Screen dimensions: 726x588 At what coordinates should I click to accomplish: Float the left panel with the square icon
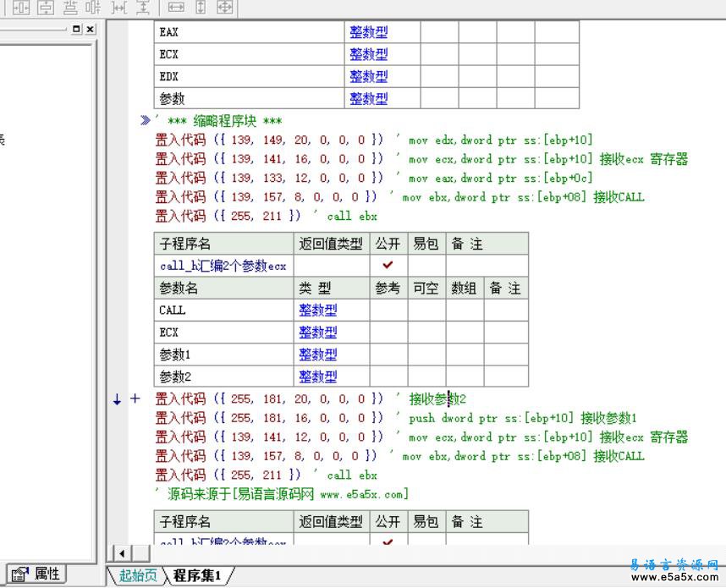pyautogui.click(x=76, y=29)
